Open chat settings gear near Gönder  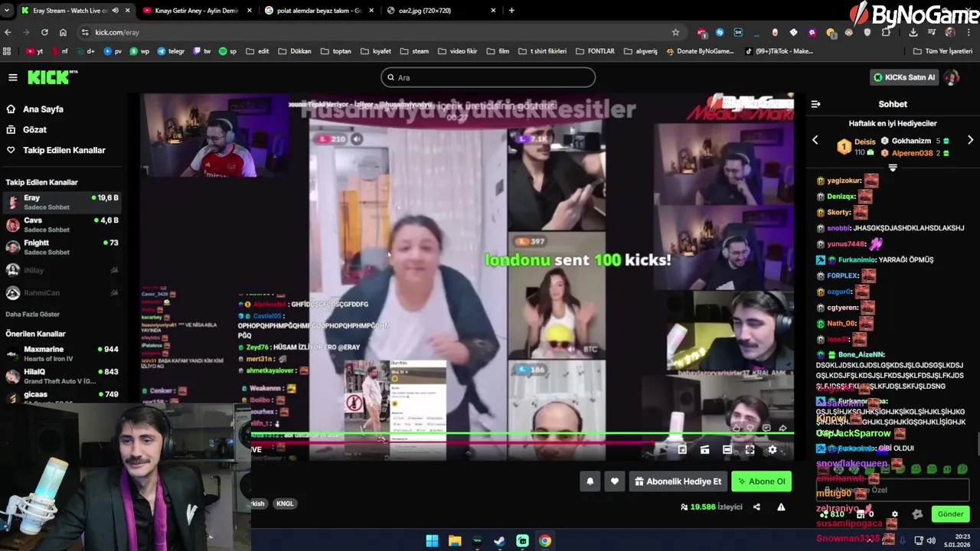pos(894,514)
